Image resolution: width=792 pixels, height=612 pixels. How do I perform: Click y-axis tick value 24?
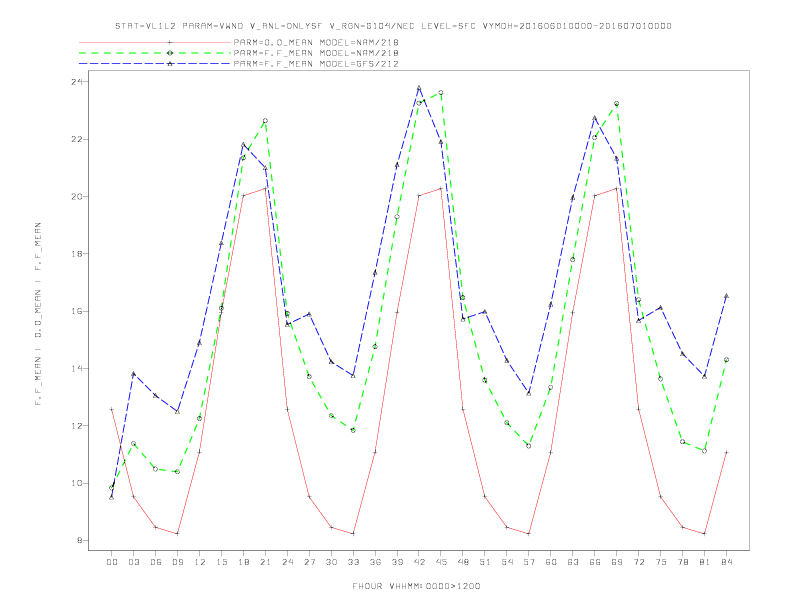coord(77,82)
